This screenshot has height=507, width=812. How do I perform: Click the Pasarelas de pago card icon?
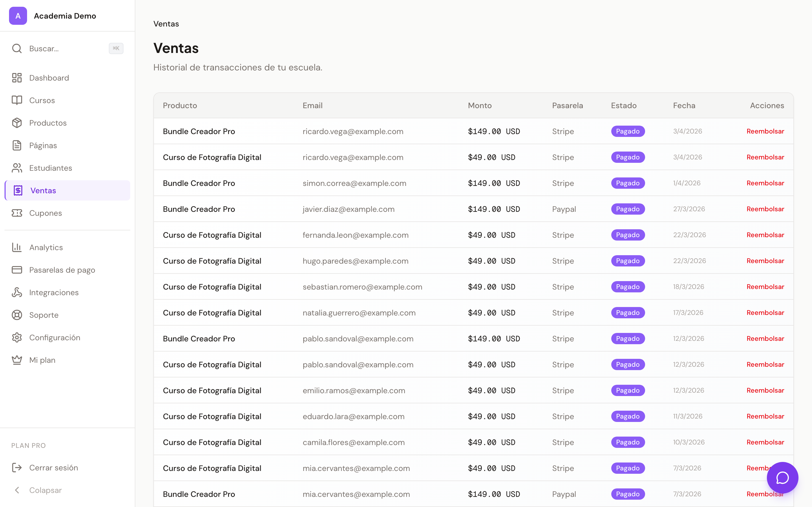[17, 270]
